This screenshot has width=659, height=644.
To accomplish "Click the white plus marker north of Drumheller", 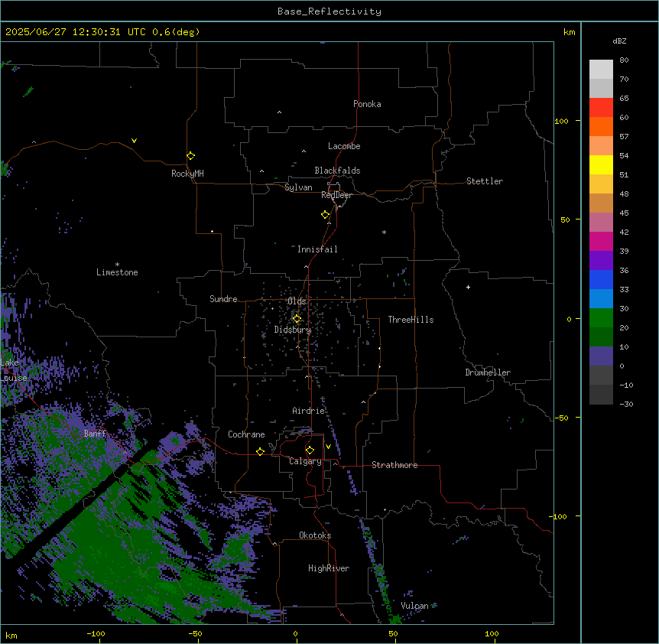I will [x=468, y=287].
